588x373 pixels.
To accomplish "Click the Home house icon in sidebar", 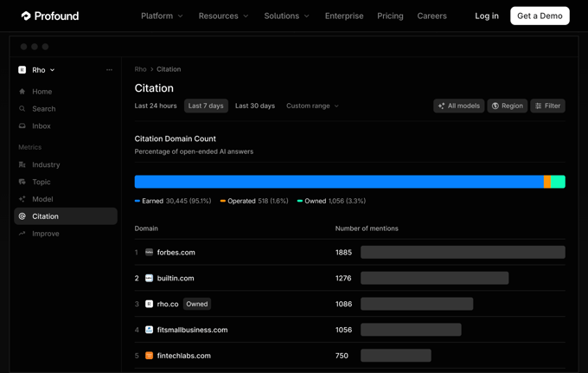I will [22, 92].
